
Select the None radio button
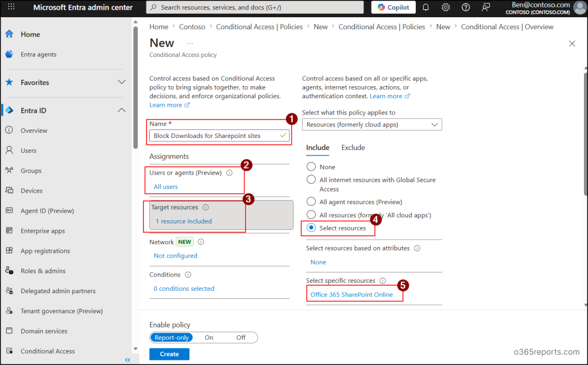tap(311, 166)
